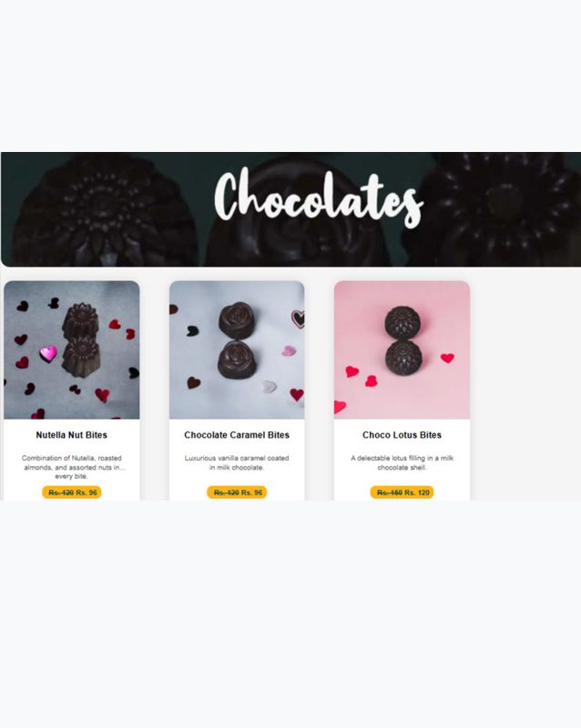
Task: Click the Choco Lotus Bites description text
Action: pos(402,462)
